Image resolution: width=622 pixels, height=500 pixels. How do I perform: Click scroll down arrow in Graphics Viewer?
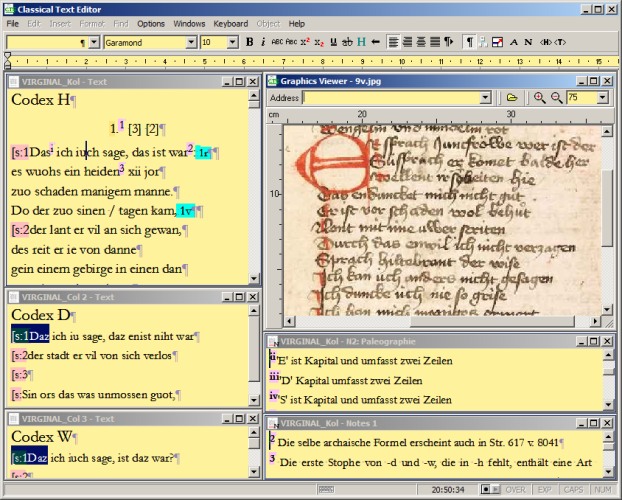[607, 310]
